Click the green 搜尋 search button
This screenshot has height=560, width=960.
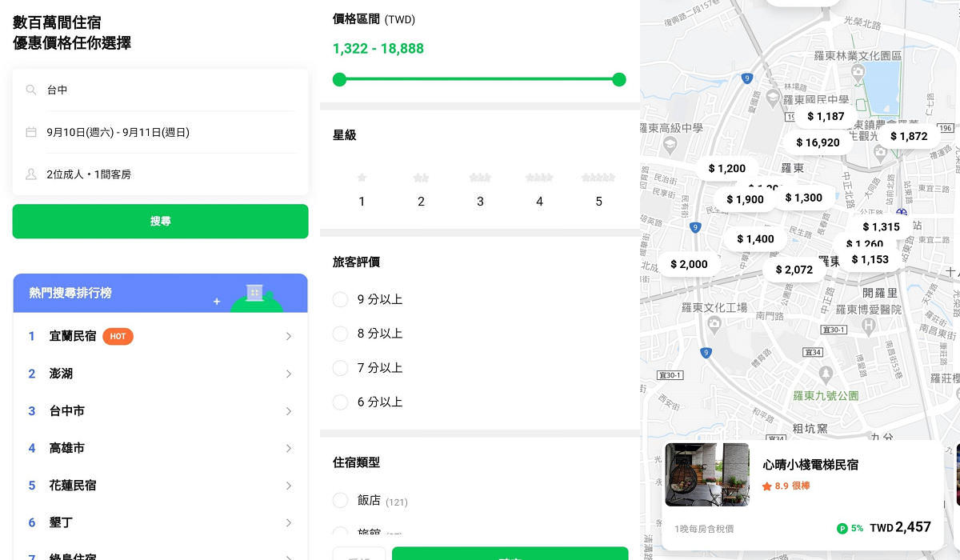(x=160, y=222)
